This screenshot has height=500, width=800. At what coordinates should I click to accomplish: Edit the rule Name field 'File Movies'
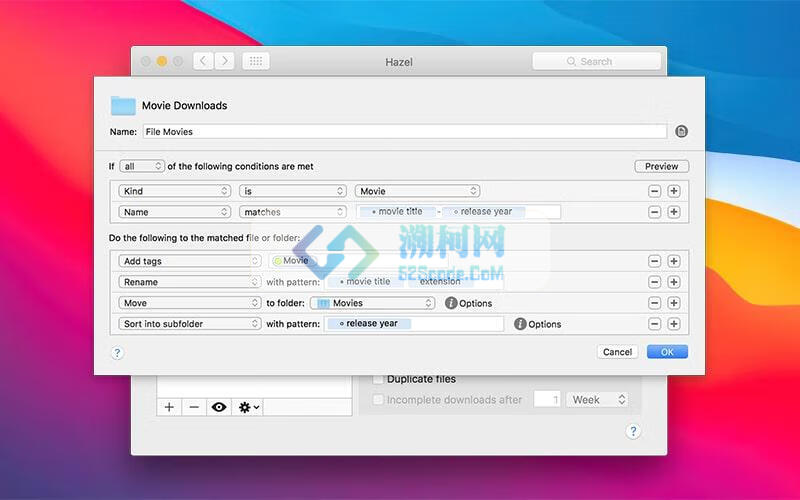coord(405,132)
